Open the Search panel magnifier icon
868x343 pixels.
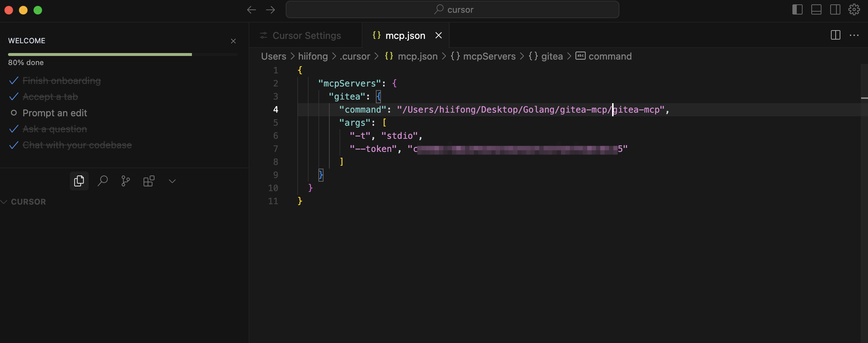click(x=103, y=181)
